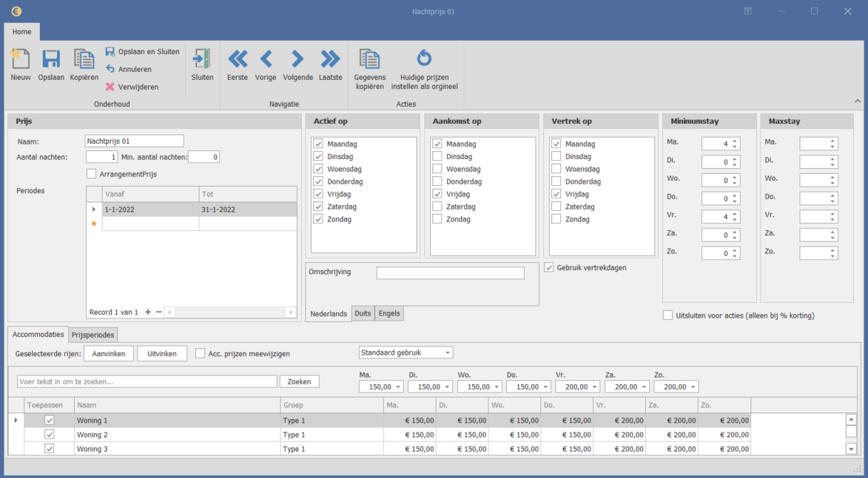The width and height of the screenshot is (868, 478).
Task: Click Huidige prijzen instellen als origineel
Action: click(424, 70)
